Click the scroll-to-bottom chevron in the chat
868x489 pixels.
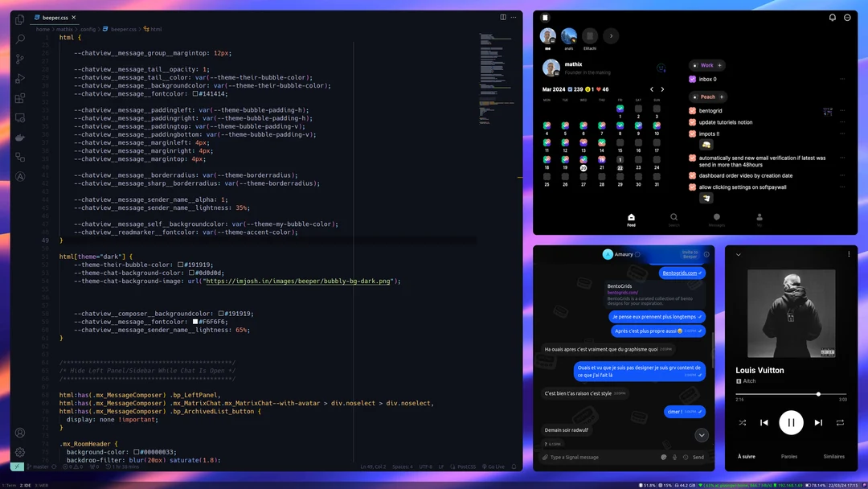[701, 435]
